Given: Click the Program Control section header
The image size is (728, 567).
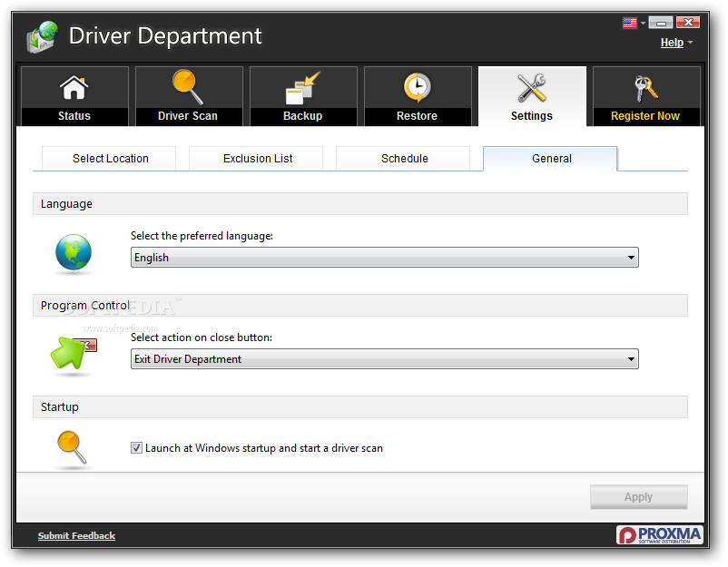Looking at the screenshot, I should (359, 306).
